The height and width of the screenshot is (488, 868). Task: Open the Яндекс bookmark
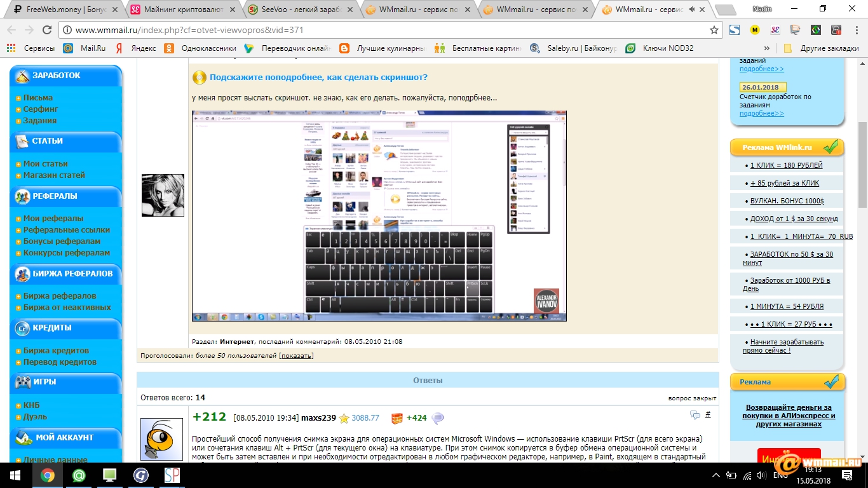[x=135, y=48]
